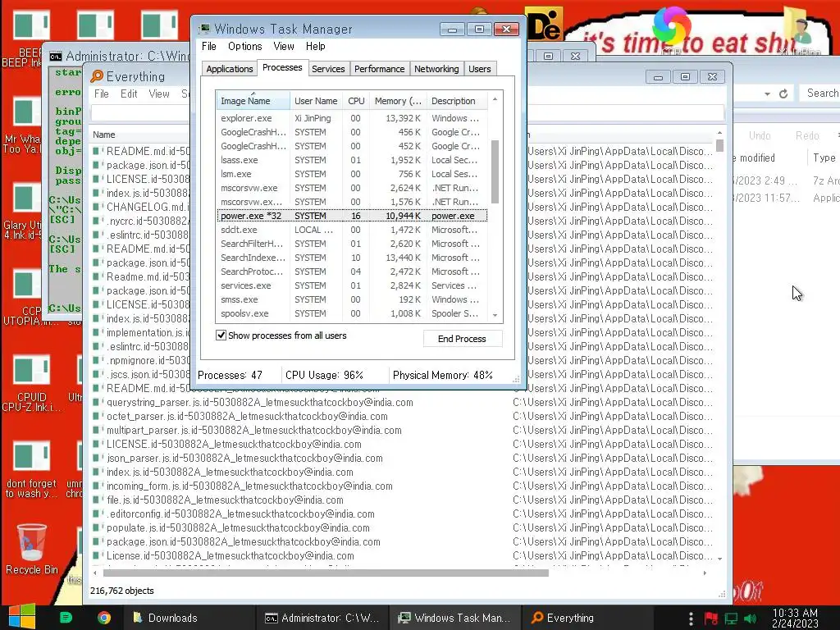Select the power.exe *32 process row
This screenshot has height=630, width=840.
pyautogui.click(x=352, y=216)
